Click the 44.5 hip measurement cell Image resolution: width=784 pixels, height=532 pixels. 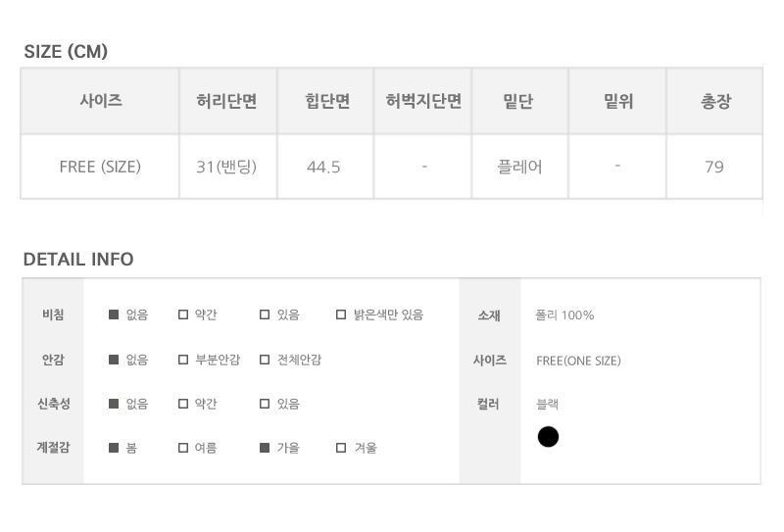[x=323, y=167]
